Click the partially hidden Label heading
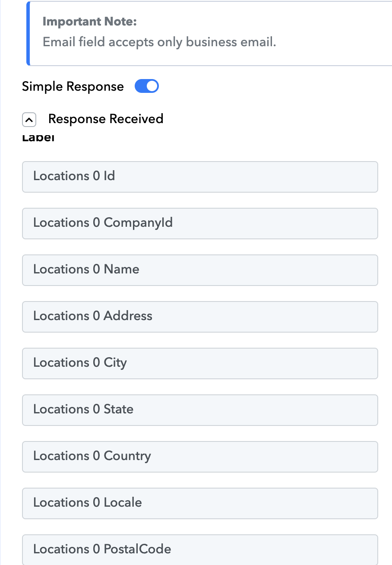This screenshot has width=392, height=565. [38, 139]
